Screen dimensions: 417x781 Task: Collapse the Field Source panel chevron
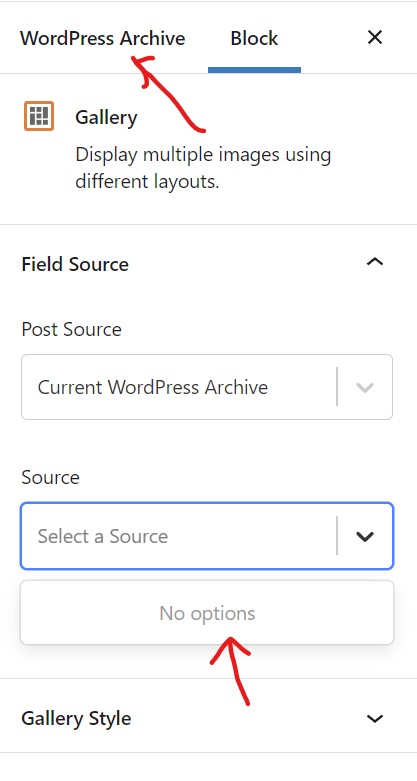click(x=375, y=261)
